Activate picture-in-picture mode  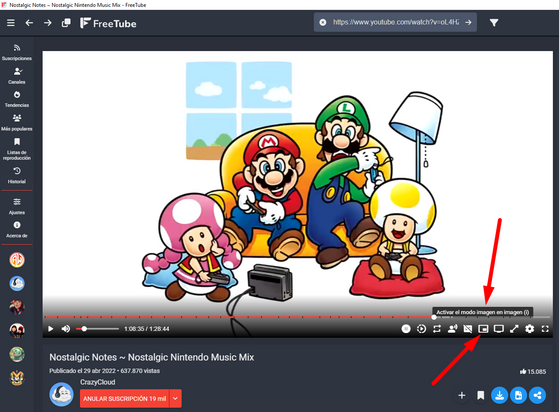click(x=483, y=329)
